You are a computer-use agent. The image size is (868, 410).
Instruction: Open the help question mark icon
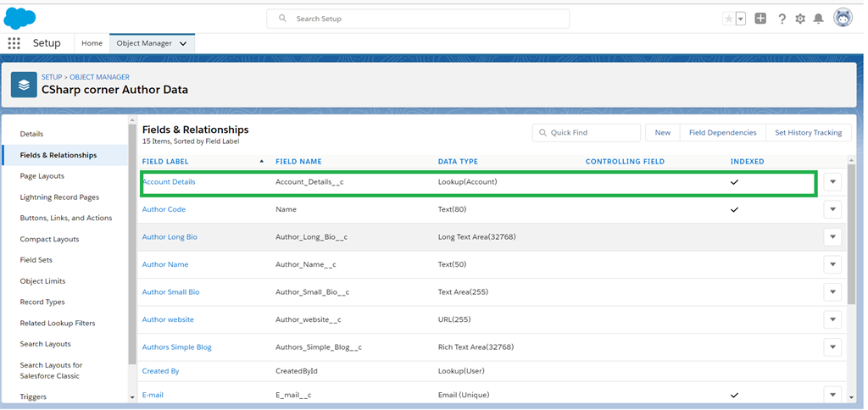[x=782, y=19]
